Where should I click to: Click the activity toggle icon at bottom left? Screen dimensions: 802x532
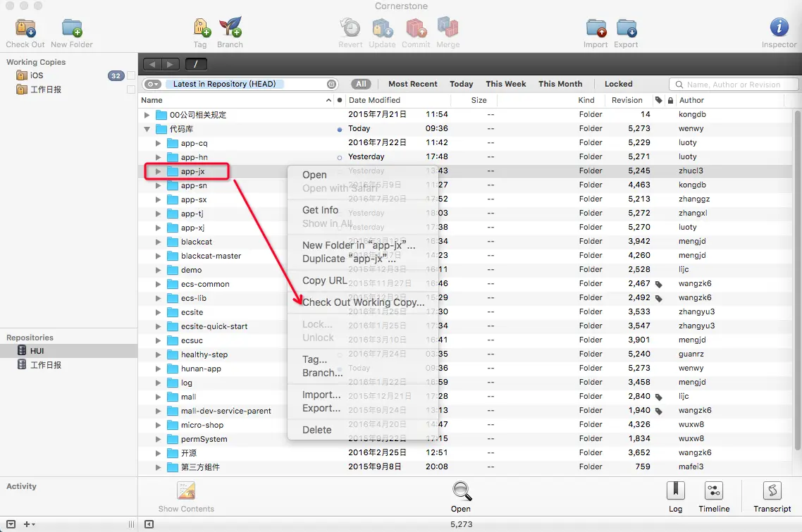[11, 524]
